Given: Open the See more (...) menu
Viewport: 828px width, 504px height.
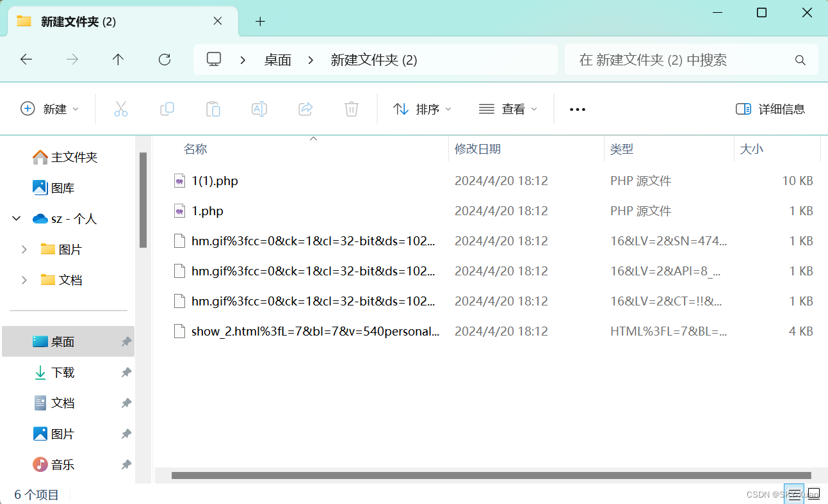Looking at the screenshot, I should [577, 109].
